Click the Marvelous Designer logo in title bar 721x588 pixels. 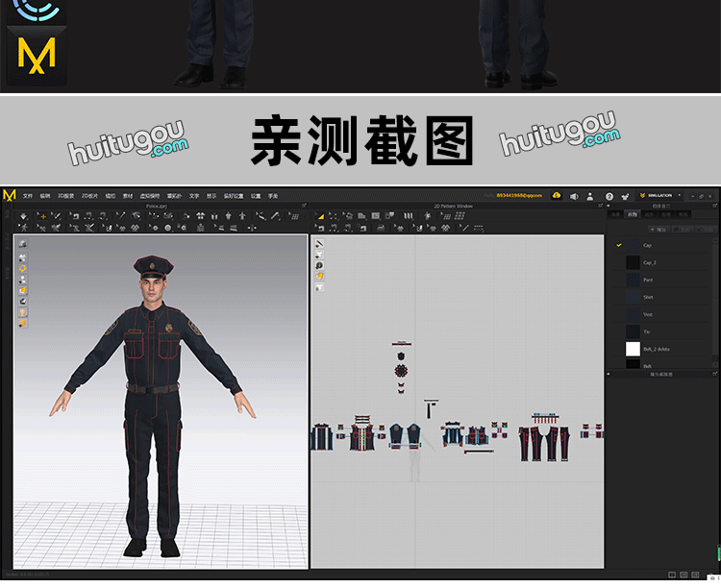pyautogui.click(x=10, y=195)
